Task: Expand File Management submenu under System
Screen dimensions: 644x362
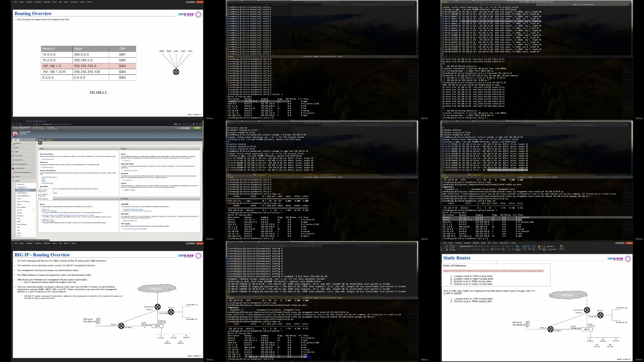Action: coord(26,187)
